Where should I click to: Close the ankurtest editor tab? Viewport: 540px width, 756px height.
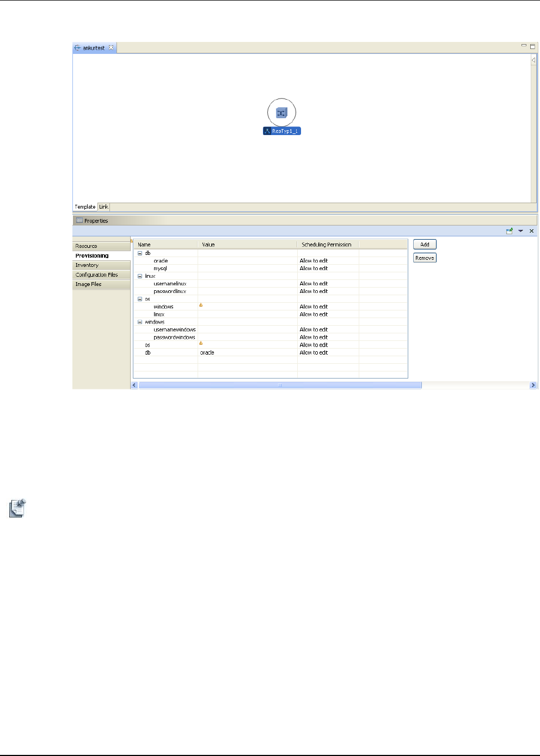(111, 47)
